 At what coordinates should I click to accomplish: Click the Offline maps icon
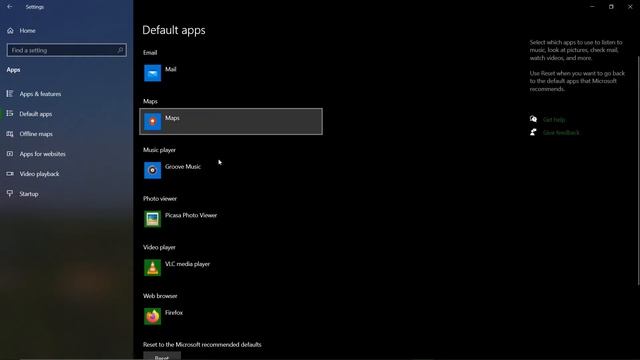(10, 133)
